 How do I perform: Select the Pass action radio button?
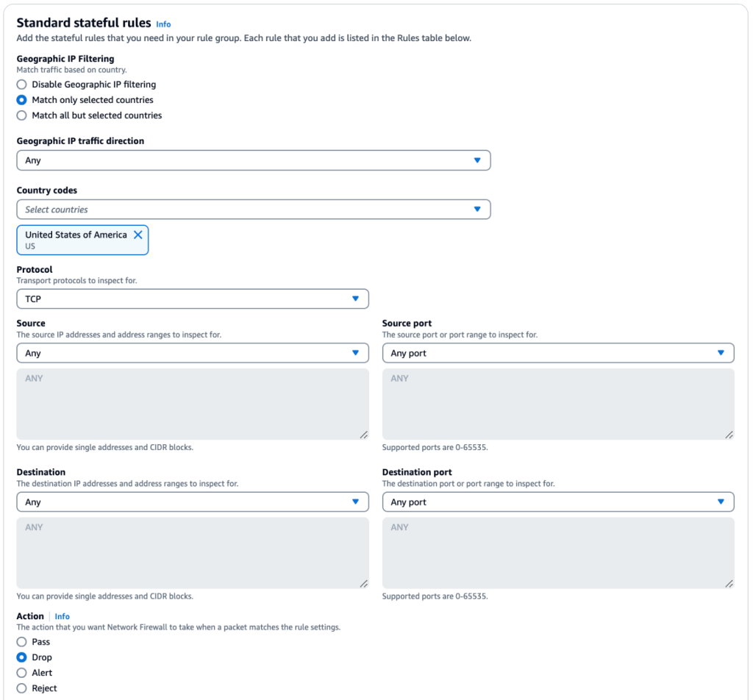21,642
